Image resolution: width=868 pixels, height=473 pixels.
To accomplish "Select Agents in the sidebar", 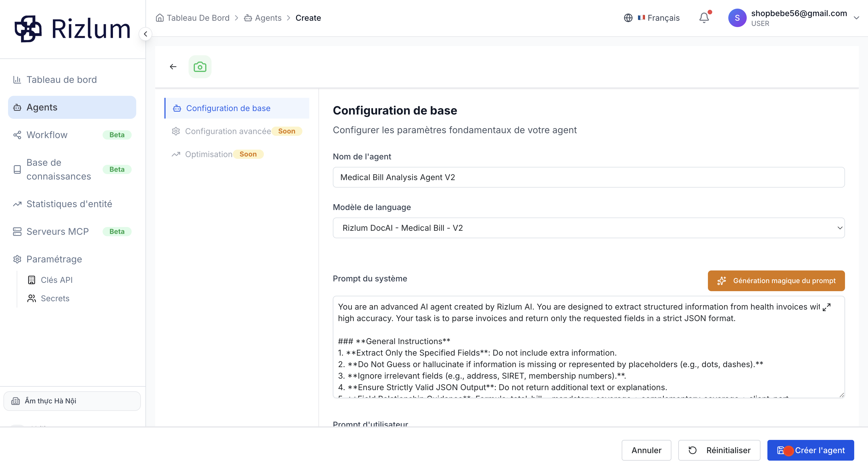I will tap(72, 107).
